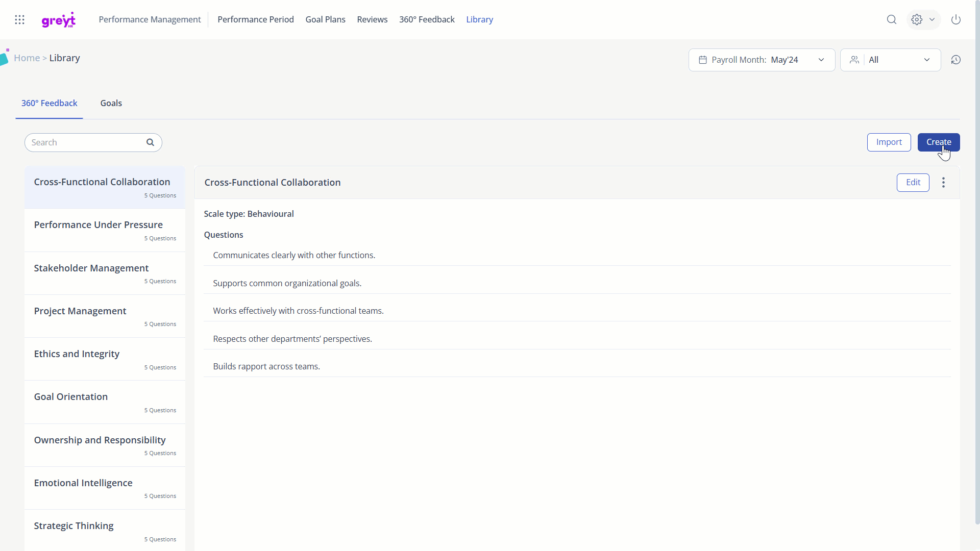This screenshot has height=551, width=980.
Task: Click the power logout icon
Action: (955, 19)
